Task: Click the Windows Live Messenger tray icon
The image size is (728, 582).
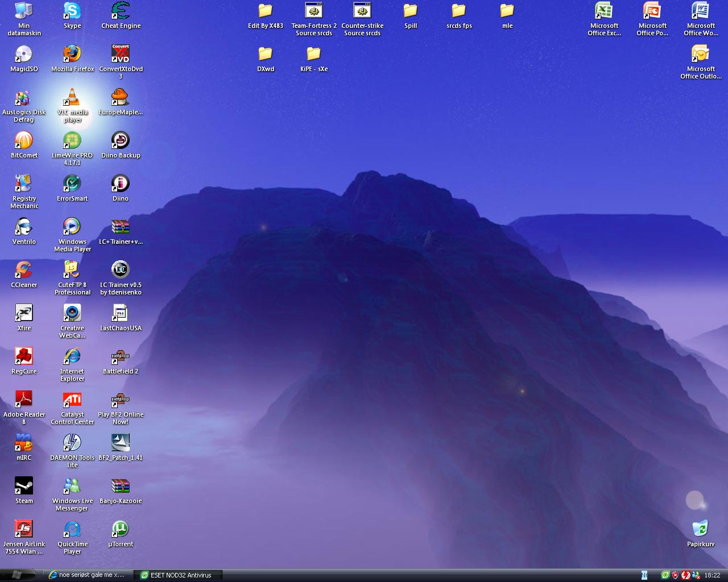Action: [x=696, y=575]
